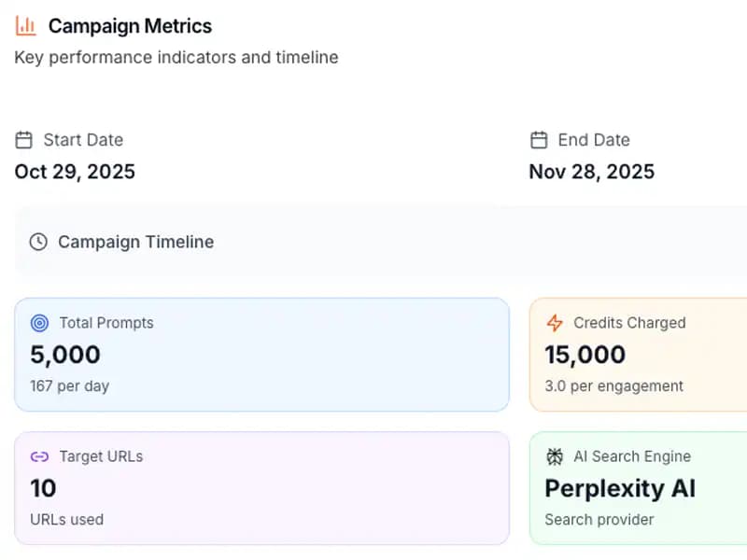Open the Total Prompts card
Screen dimensions: 747x560
click(x=261, y=353)
